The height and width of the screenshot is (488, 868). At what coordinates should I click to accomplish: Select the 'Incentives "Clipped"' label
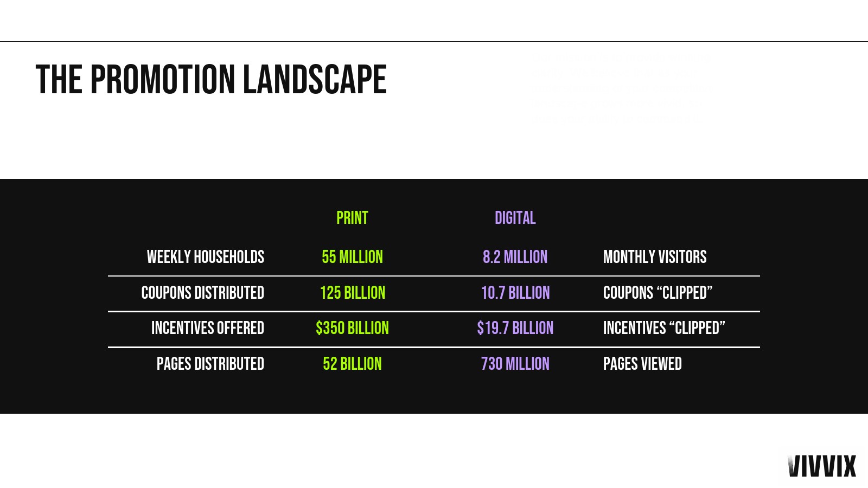(664, 328)
